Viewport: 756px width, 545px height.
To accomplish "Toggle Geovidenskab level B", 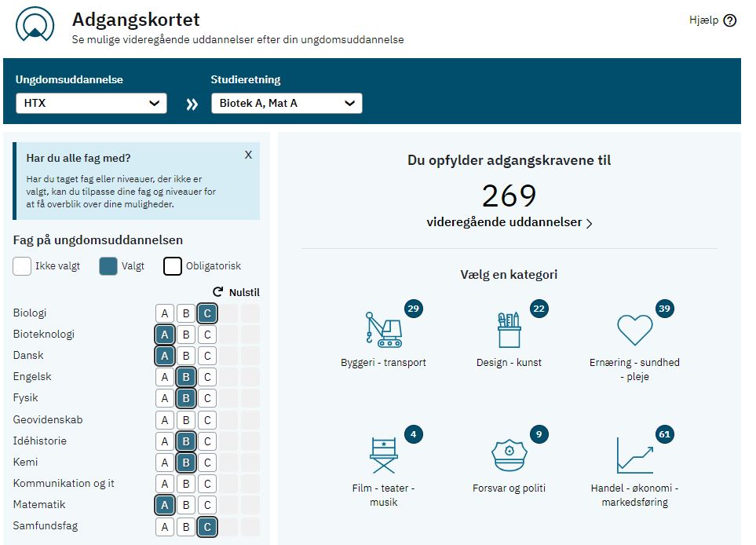I will [185, 420].
